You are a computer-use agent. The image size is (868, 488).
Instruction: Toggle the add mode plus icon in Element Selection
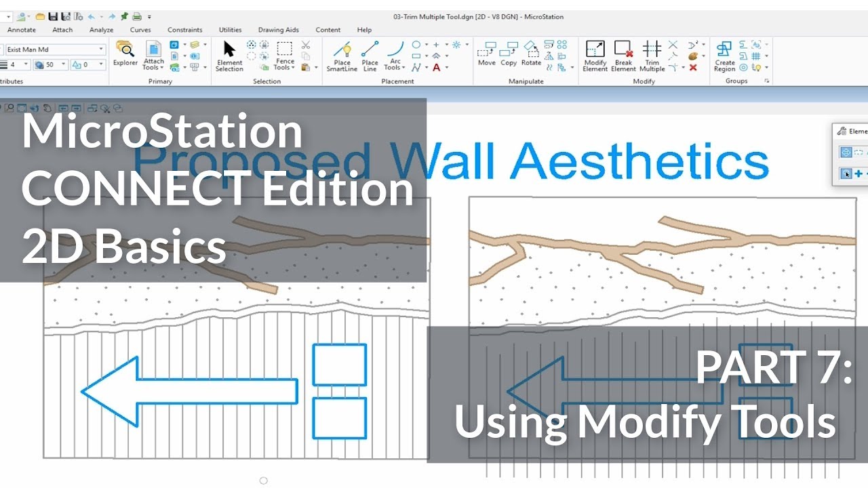(859, 174)
